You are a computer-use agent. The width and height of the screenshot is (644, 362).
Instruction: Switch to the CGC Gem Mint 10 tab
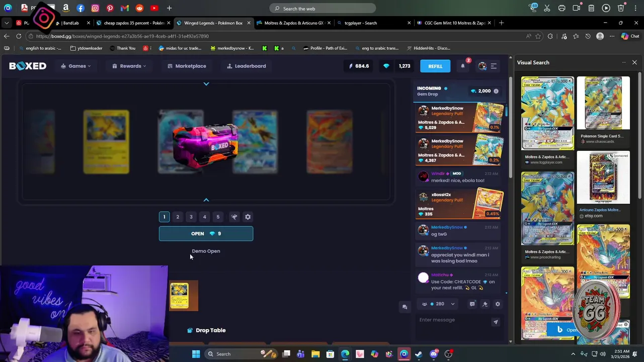455,23
